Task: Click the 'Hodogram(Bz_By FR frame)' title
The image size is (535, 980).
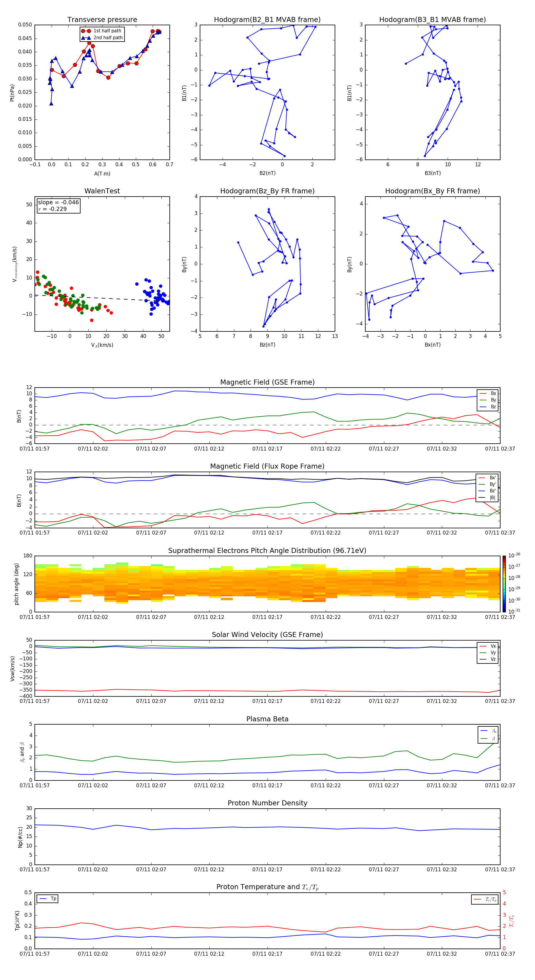Action: point(267,191)
